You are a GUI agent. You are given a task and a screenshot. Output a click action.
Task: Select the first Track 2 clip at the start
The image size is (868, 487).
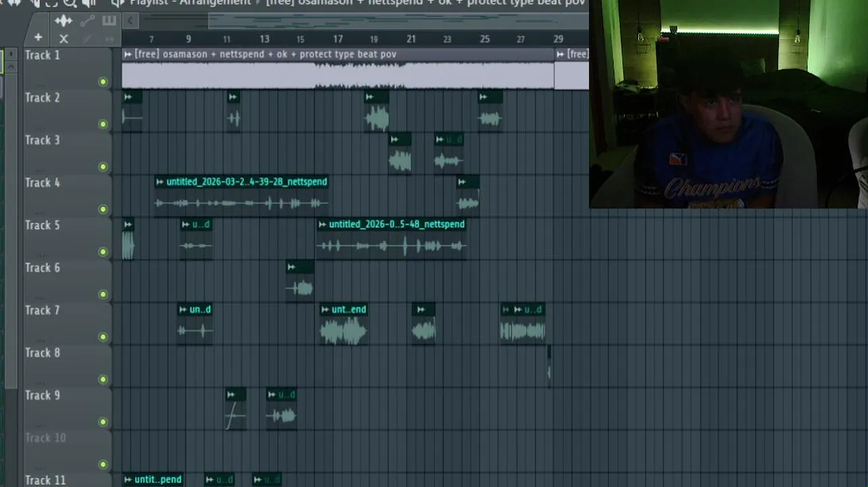pyautogui.click(x=132, y=111)
